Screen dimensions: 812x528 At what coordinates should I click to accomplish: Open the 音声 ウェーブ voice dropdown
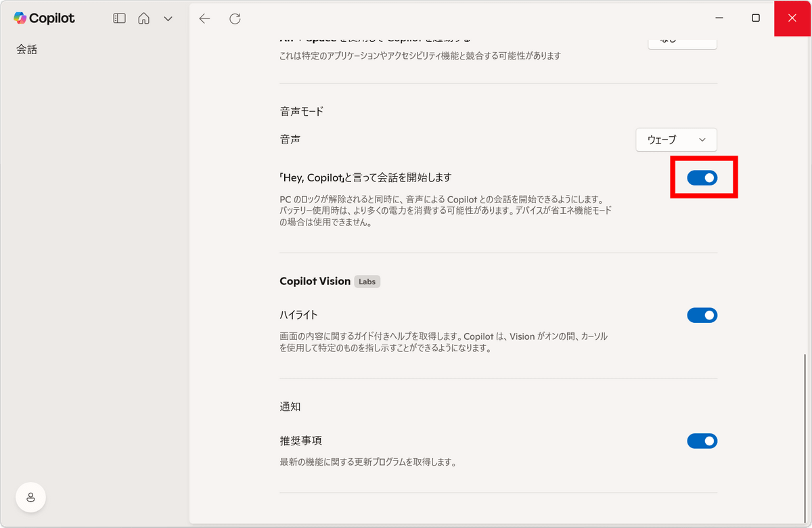click(676, 139)
